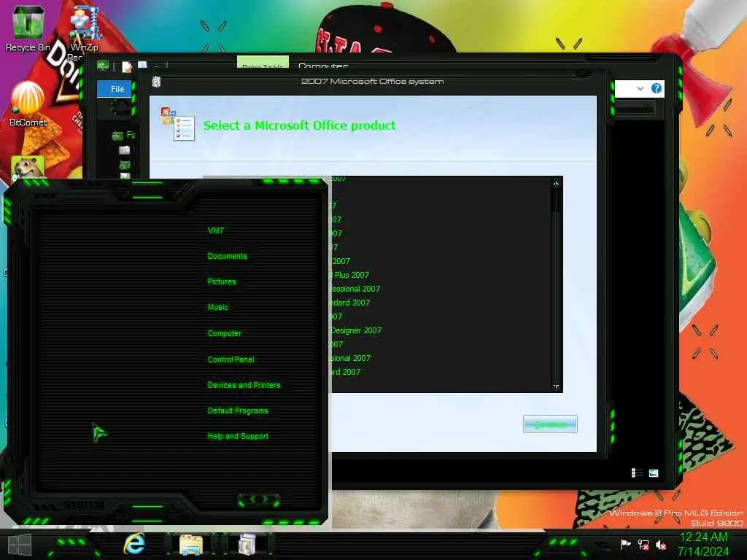Click the Computer window system icon
The width and height of the screenshot is (747, 560).
(x=103, y=66)
